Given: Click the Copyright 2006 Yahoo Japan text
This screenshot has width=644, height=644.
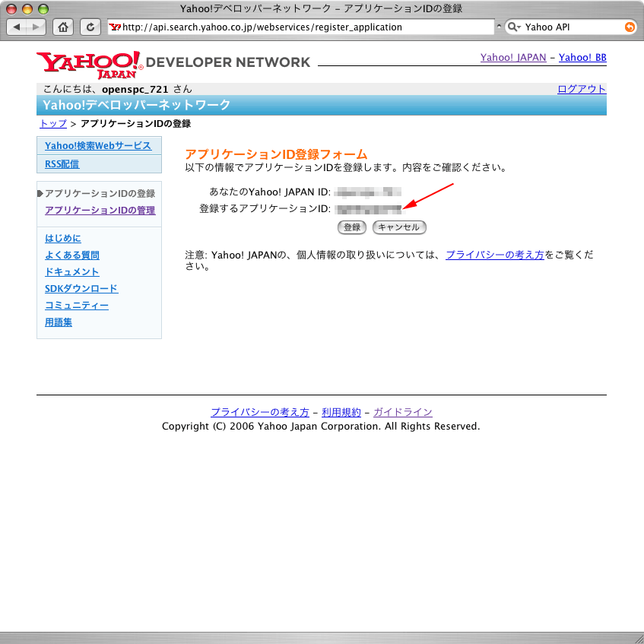Looking at the screenshot, I should pos(321,427).
